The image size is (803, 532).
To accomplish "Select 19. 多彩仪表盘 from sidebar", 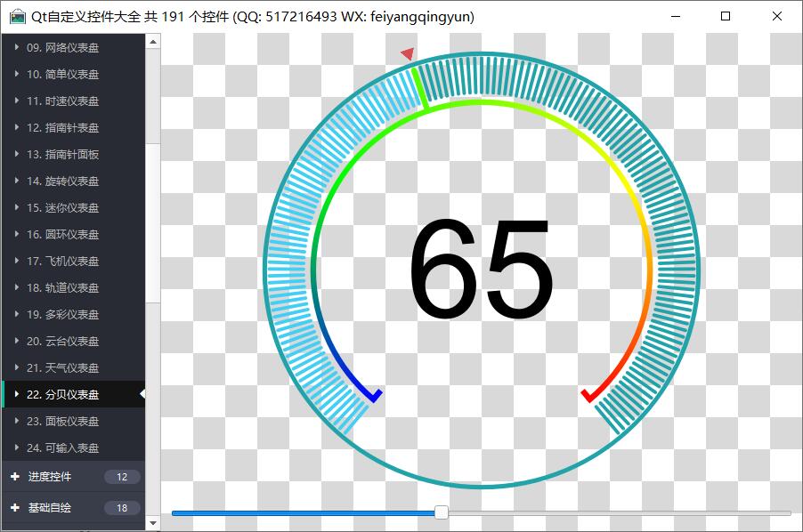I will click(x=62, y=314).
